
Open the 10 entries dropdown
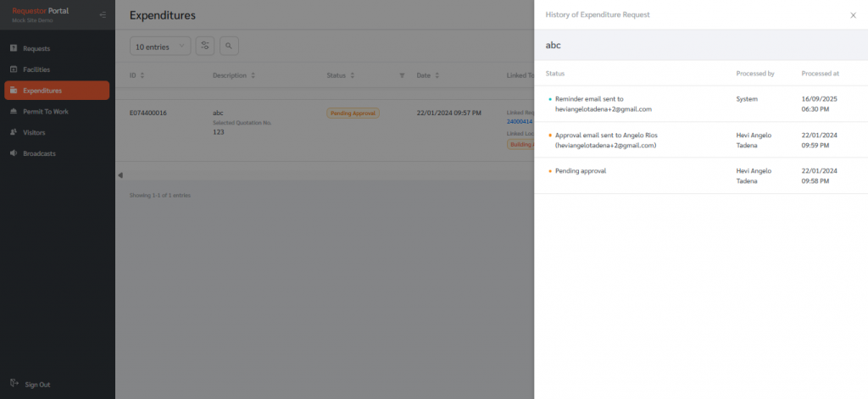[160, 47]
